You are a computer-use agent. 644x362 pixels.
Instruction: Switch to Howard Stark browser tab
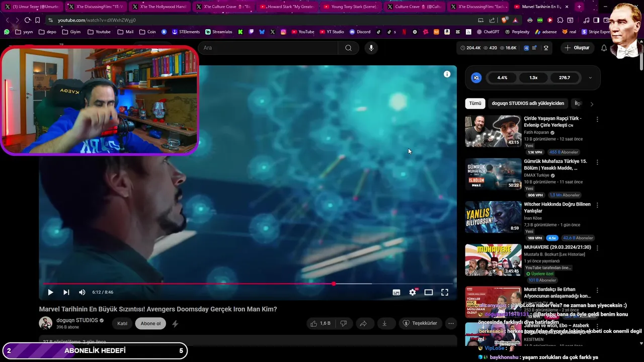[286, 7]
